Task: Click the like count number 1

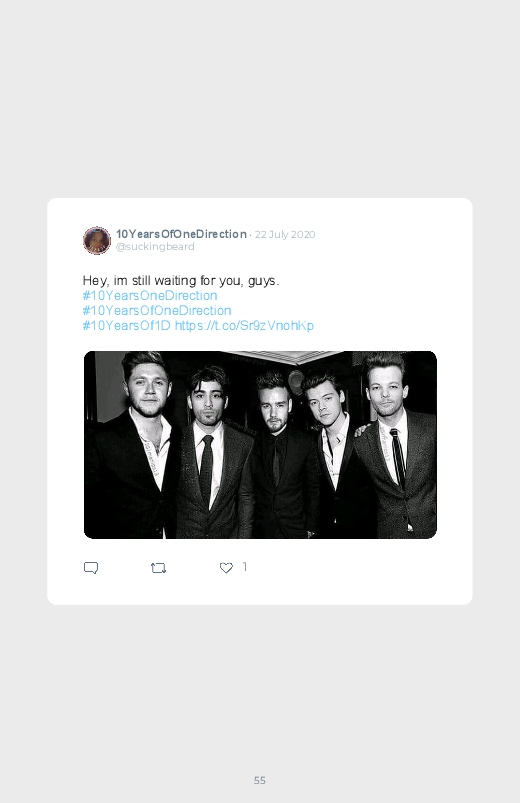Action: coord(245,566)
